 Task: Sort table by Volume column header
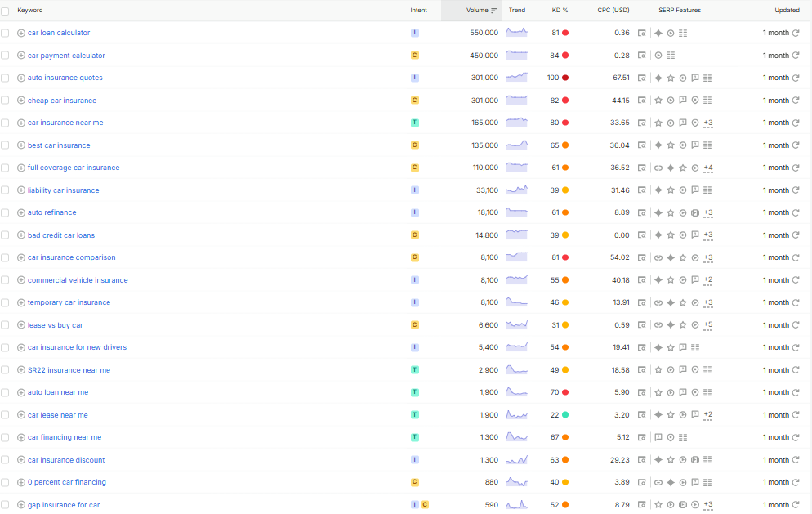(482, 11)
